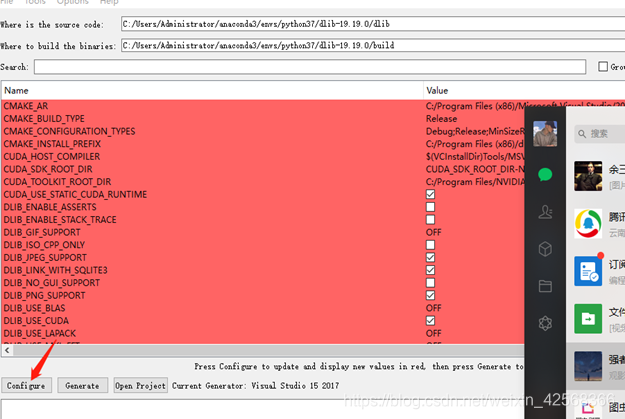Open the Files folder icon in WeChat sidebar
This screenshot has height=419, width=625.
(x=545, y=286)
